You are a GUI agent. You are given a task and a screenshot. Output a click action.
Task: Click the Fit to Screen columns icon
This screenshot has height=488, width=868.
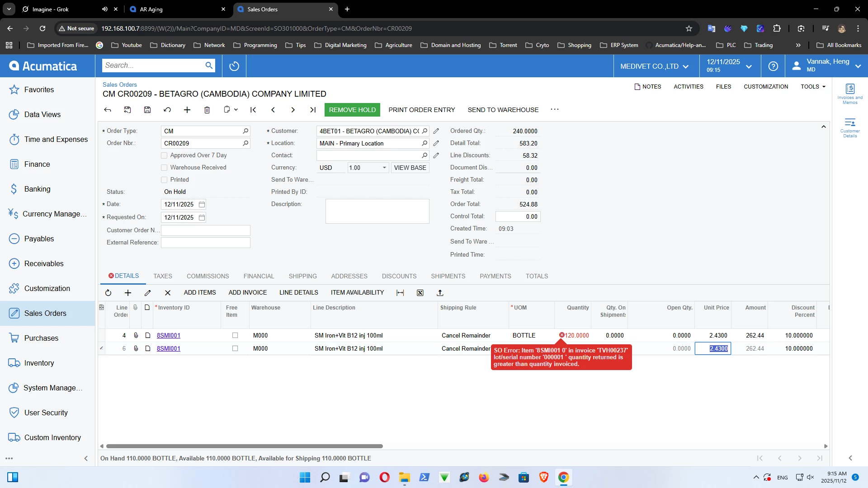point(400,293)
